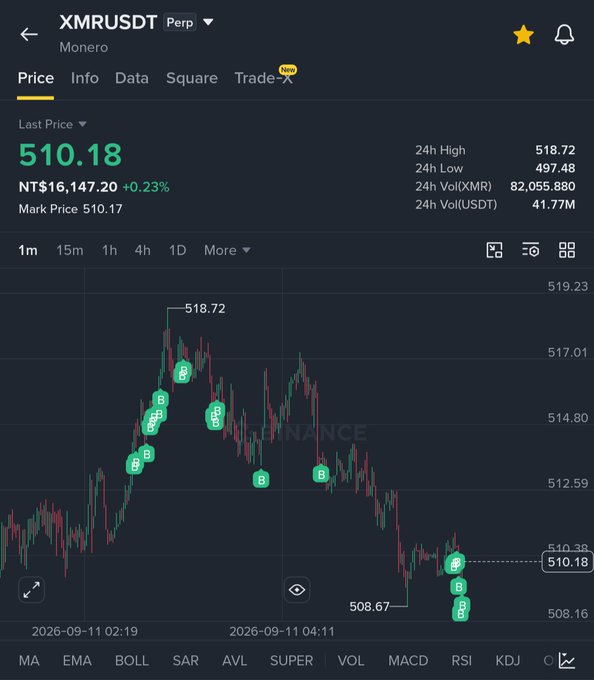The width and height of the screenshot is (594, 680).
Task: Open the Data tab
Action: (131, 78)
